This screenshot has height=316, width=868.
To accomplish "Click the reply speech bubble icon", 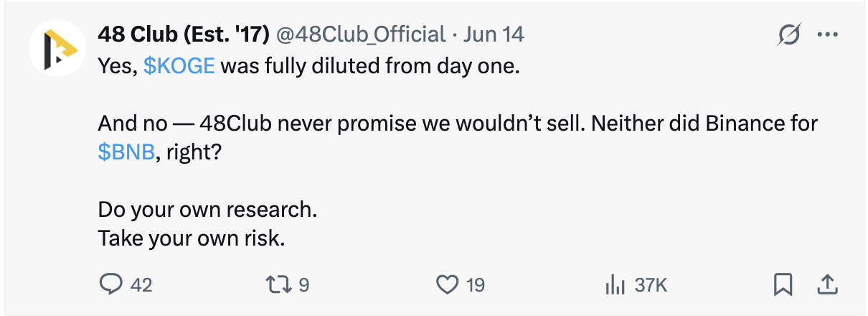I will [111, 285].
